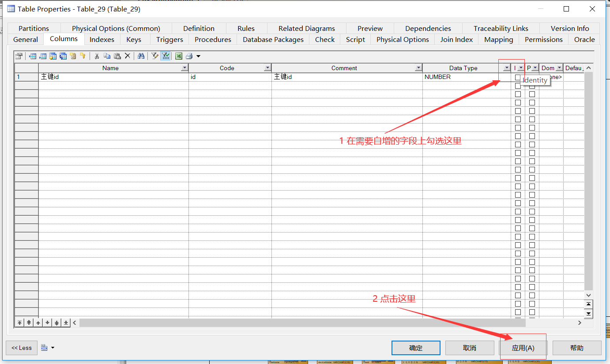
Task: Click the Add a Row icon
Action: pyautogui.click(x=43, y=56)
